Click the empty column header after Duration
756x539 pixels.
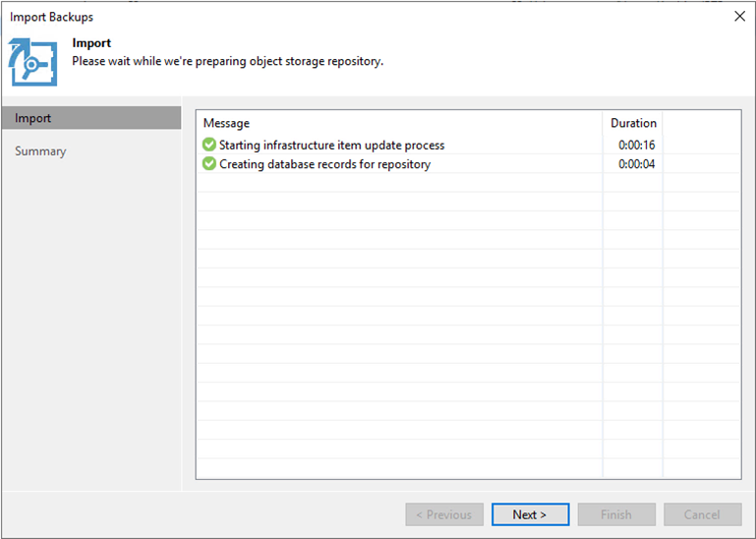(x=701, y=123)
